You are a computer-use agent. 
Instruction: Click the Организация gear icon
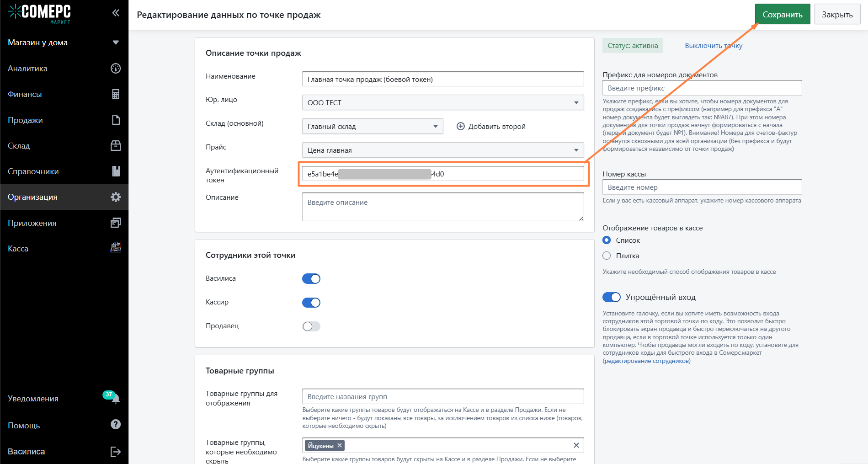point(116,197)
